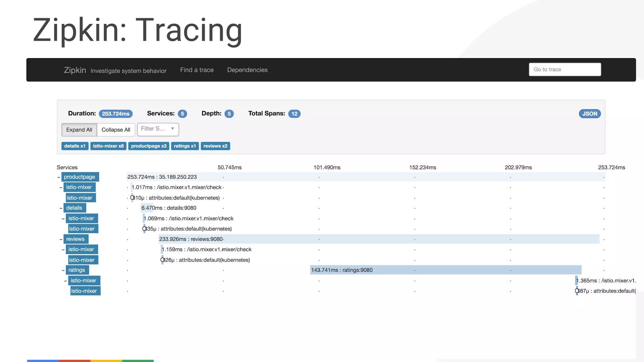Collapse the reviews service span
The width and height of the screenshot is (644, 362).
coord(61,239)
